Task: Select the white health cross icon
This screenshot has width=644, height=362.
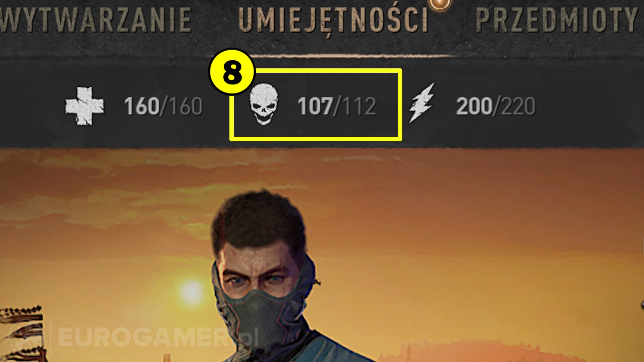Action: click(x=85, y=106)
